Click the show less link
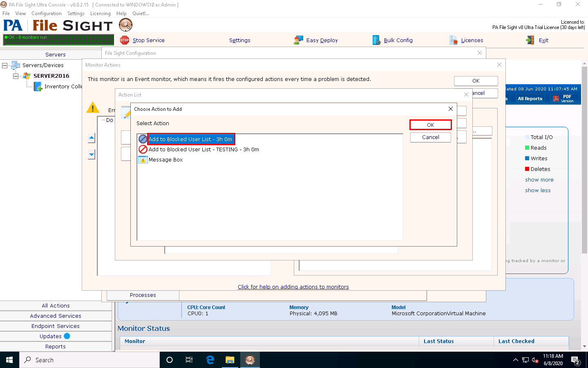588x368 pixels. 538,190
